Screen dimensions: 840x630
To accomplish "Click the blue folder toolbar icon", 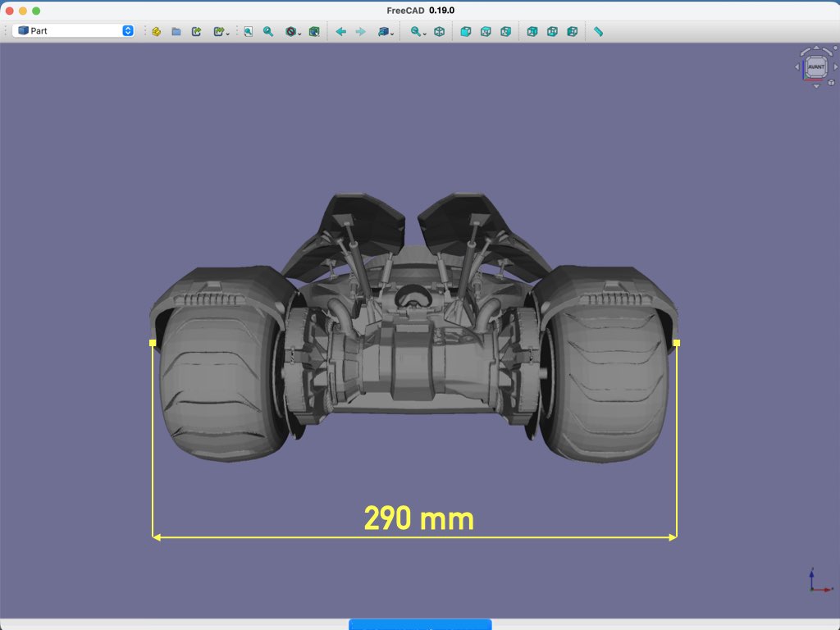I will tap(176, 31).
